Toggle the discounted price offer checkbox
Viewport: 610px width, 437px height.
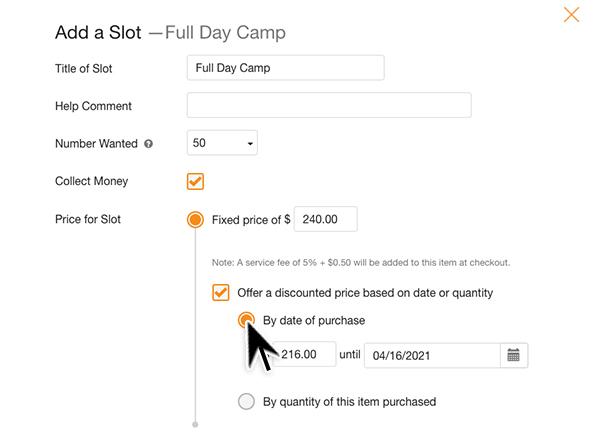click(x=220, y=293)
